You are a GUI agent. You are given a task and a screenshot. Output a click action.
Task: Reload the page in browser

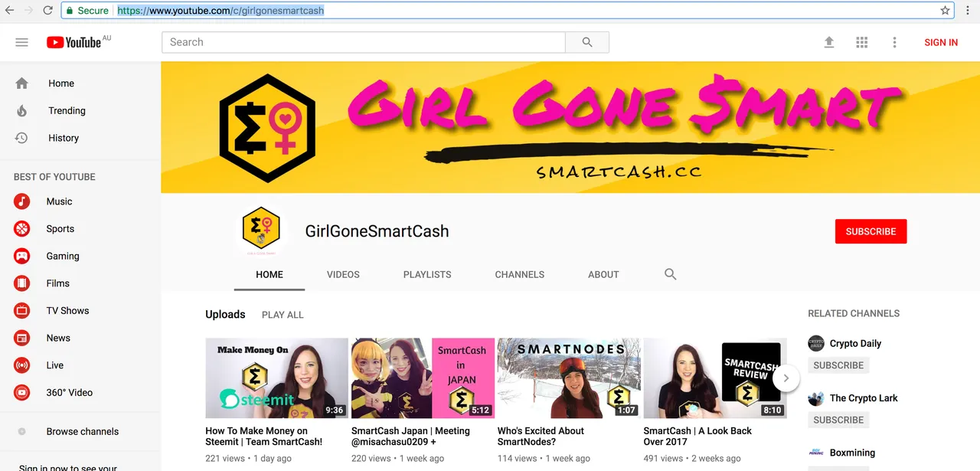point(47,11)
